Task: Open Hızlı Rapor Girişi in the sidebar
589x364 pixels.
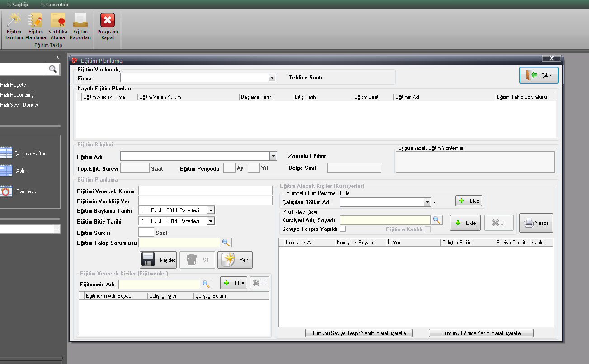Action: point(18,95)
